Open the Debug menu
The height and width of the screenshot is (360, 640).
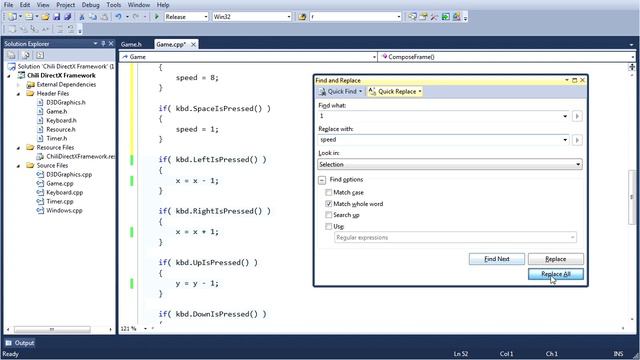91,5
